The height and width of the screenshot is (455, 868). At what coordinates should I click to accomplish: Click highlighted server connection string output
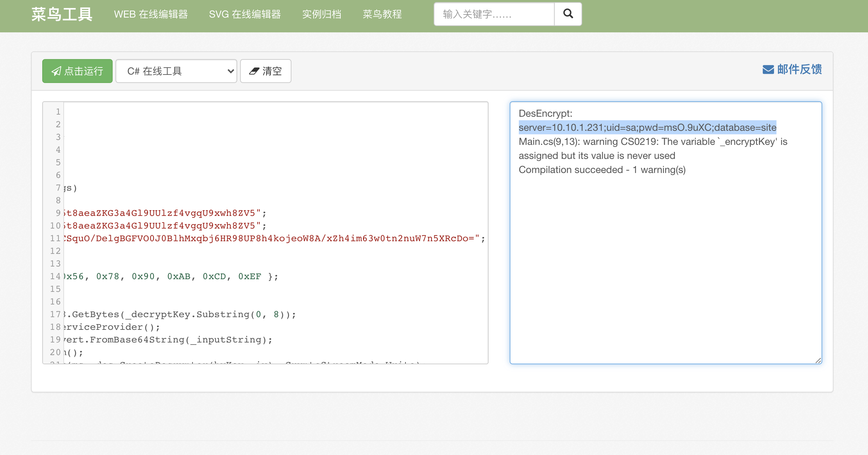coord(647,128)
